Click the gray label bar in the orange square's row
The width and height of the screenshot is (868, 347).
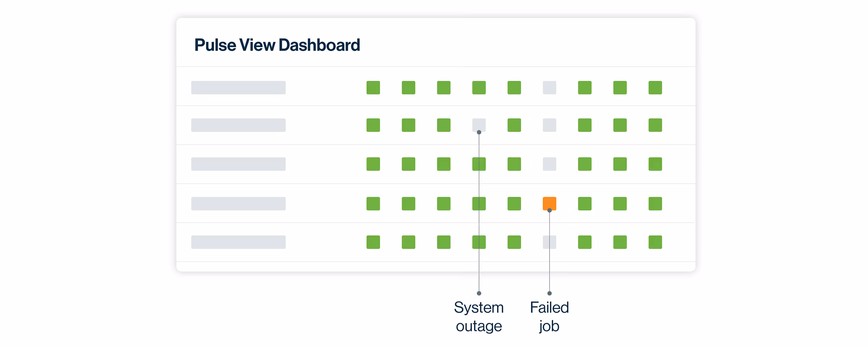pos(238,204)
